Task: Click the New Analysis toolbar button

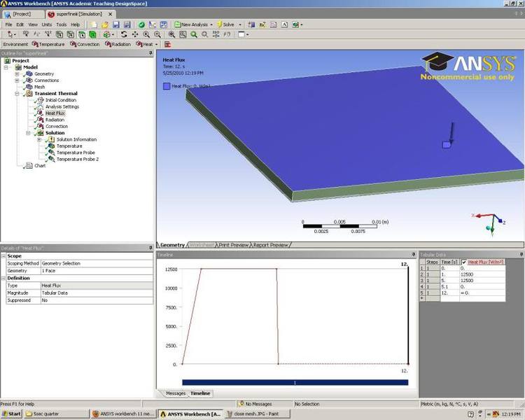Action: click(x=191, y=24)
